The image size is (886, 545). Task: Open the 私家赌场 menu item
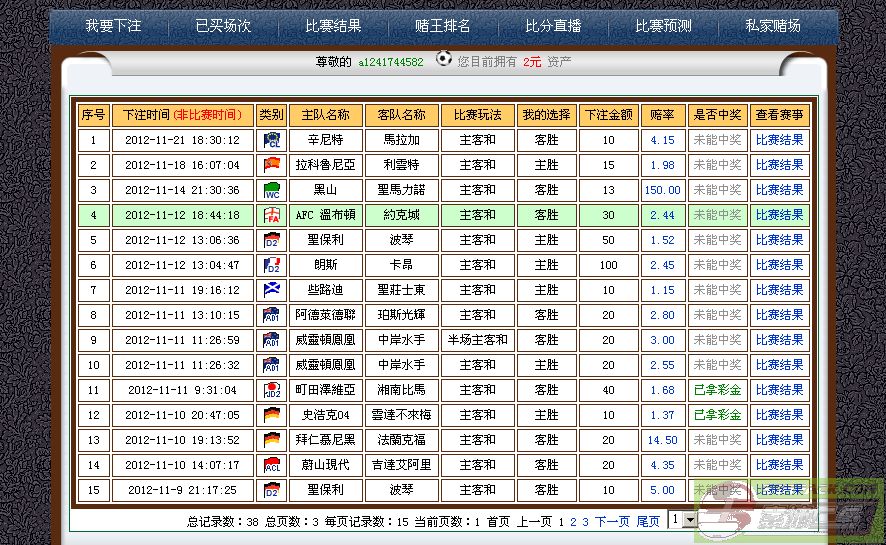tap(773, 26)
